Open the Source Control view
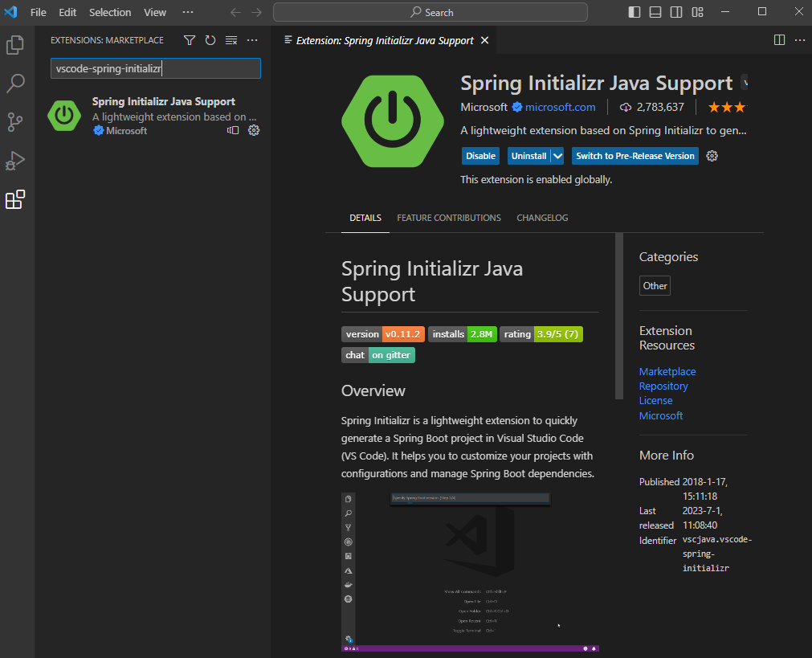This screenshot has height=658, width=812. (15, 122)
